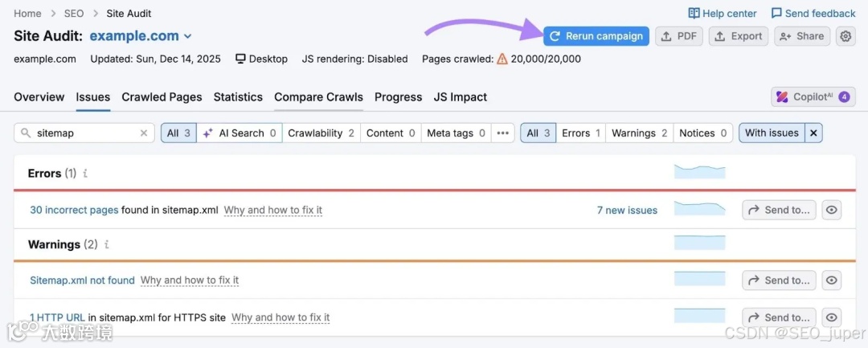This screenshot has width=868, height=348.
Task: Click the Errors header trend chart
Action: [700, 171]
